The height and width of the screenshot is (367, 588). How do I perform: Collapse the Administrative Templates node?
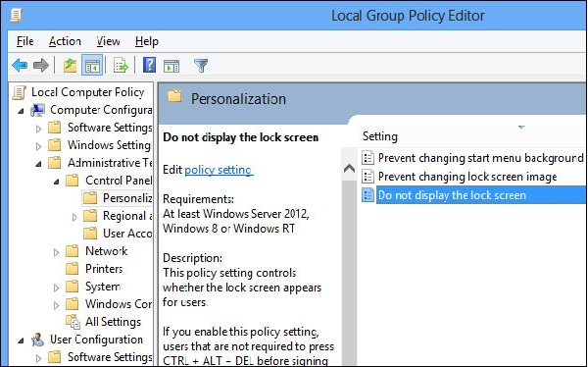click(39, 164)
